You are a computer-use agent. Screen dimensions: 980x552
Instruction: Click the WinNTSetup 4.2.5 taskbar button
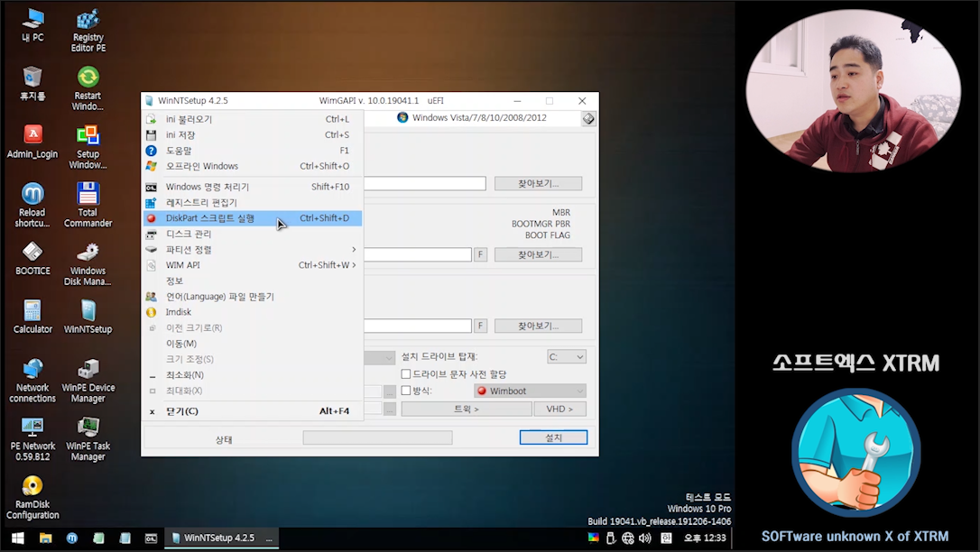click(x=221, y=538)
